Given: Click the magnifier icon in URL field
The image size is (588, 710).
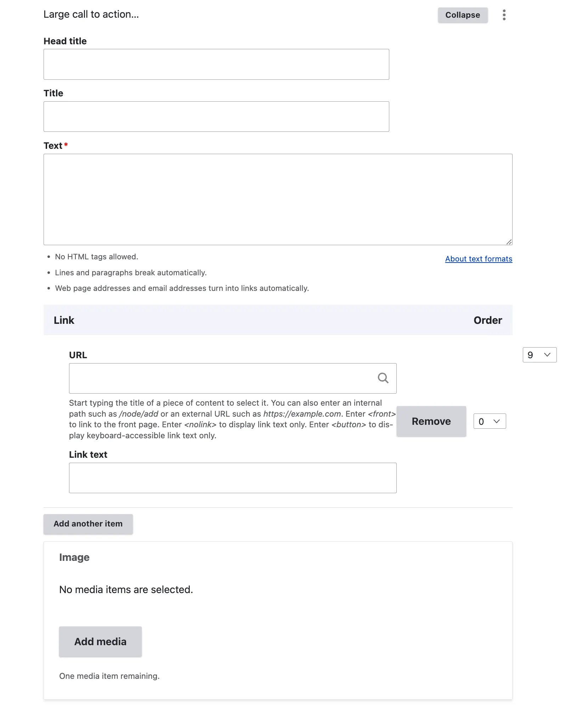Looking at the screenshot, I should click(x=383, y=378).
